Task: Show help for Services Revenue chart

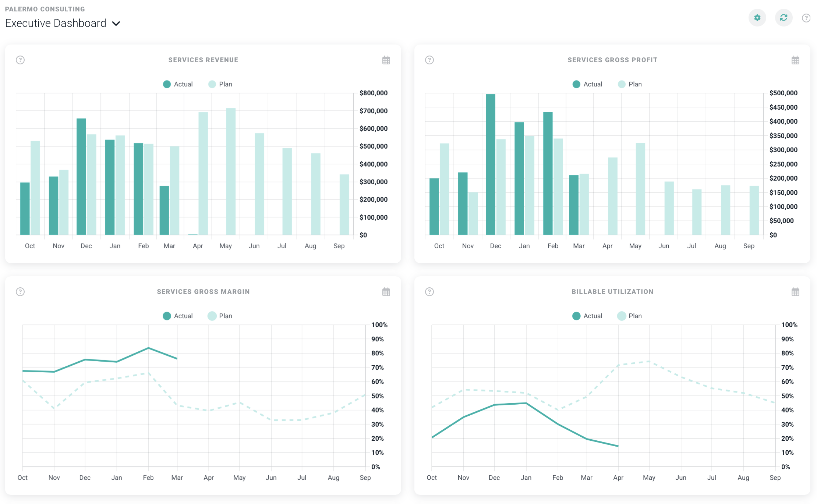Action: 20,60
